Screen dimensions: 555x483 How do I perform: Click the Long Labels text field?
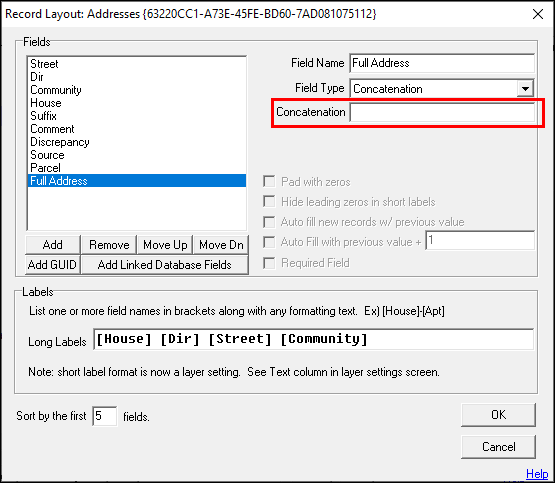click(314, 339)
